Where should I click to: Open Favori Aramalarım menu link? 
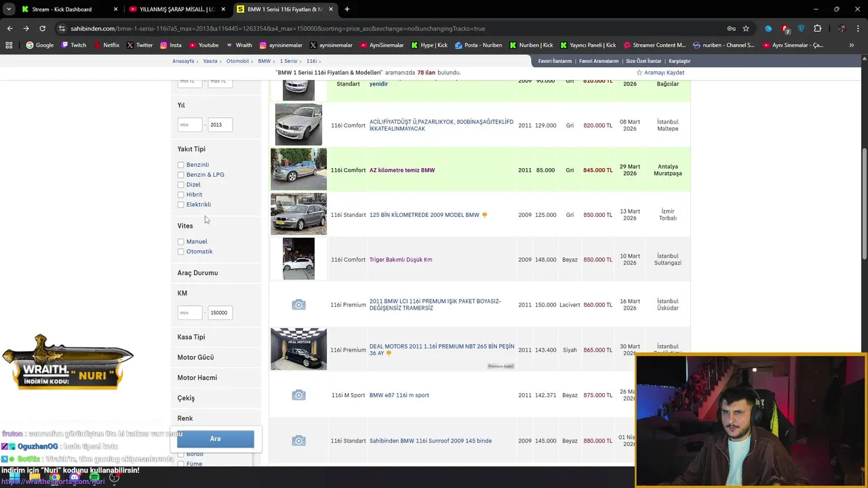599,61
